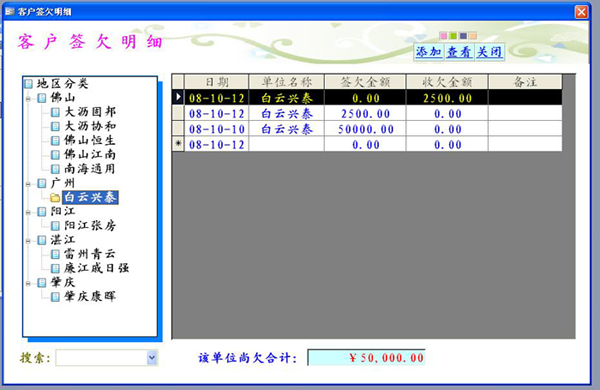Click the 广州 book icon
600x390 pixels.
click(42, 183)
